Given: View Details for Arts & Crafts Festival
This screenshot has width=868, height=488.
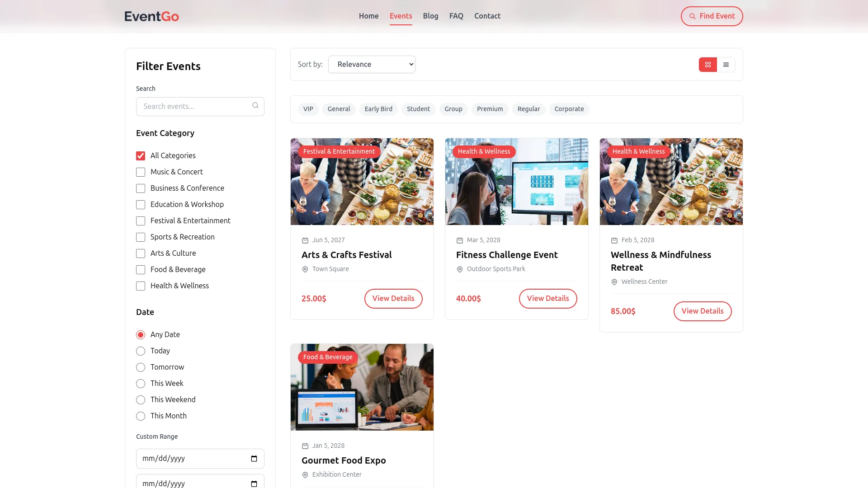Looking at the screenshot, I should pyautogui.click(x=393, y=299).
